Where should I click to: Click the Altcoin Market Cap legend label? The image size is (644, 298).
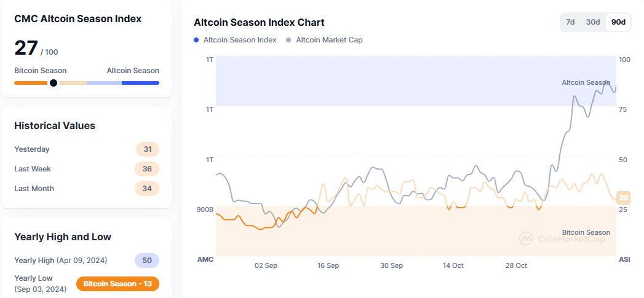(x=329, y=40)
